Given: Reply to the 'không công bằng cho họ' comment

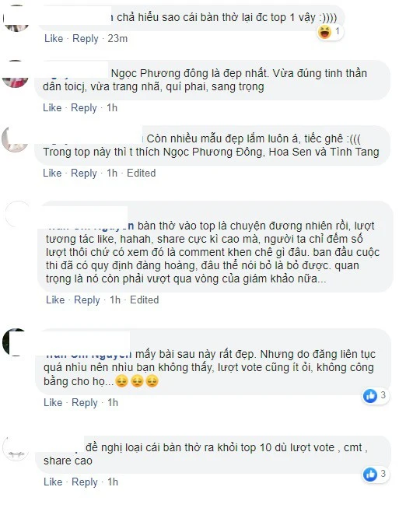Looking at the screenshot, I should (x=85, y=403).
